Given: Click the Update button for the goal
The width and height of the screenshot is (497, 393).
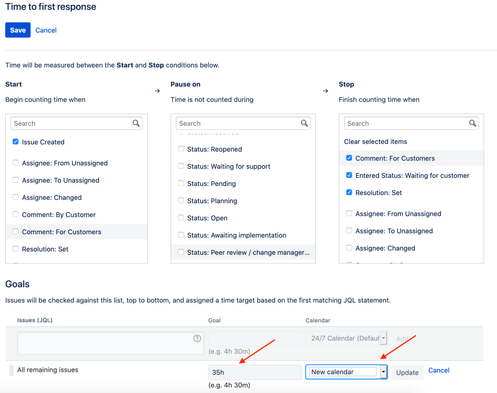Looking at the screenshot, I should tap(407, 372).
